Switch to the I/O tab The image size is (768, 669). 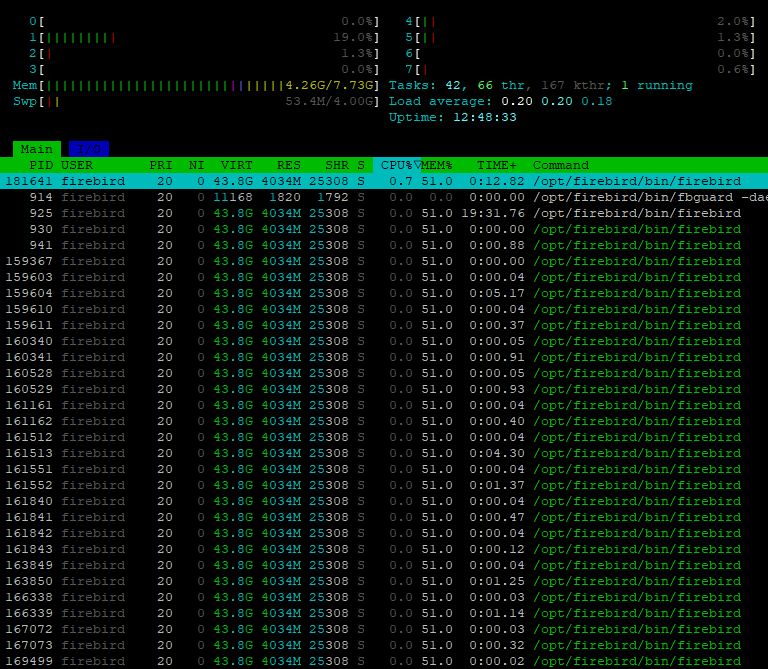coord(89,149)
